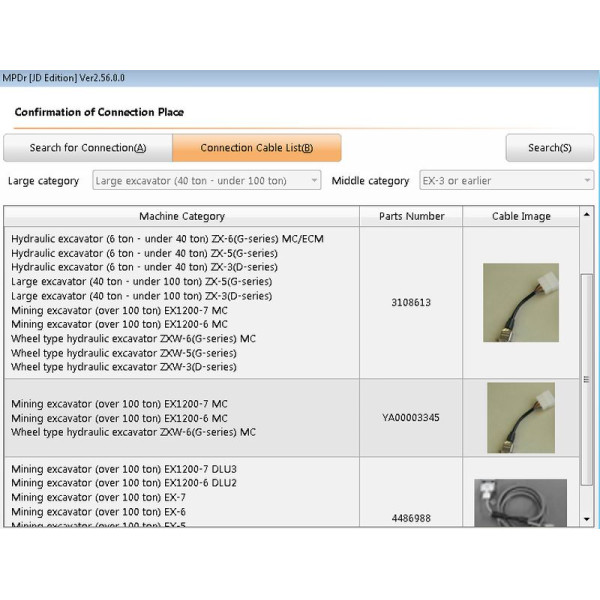Image resolution: width=600 pixels, height=600 pixels.
Task: Select parts number 4486988 cell
Action: coord(411,518)
